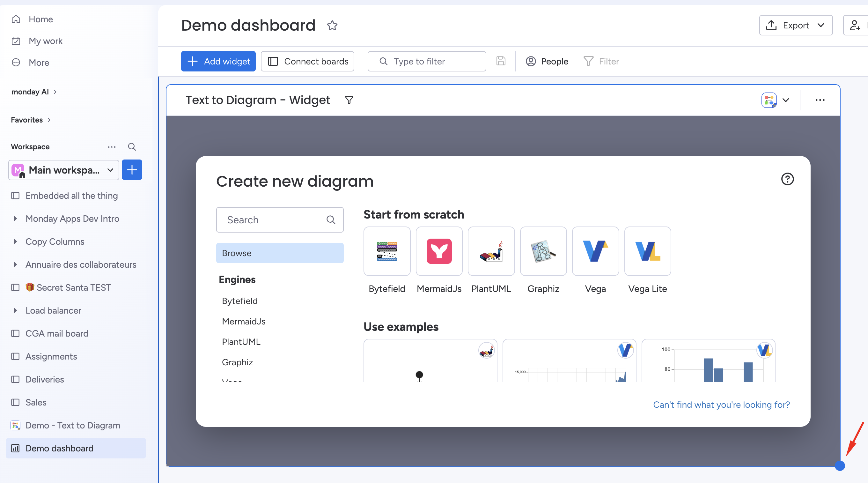Select the Graphiz engine tile
The height and width of the screenshot is (483, 868).
pos(543,251)
